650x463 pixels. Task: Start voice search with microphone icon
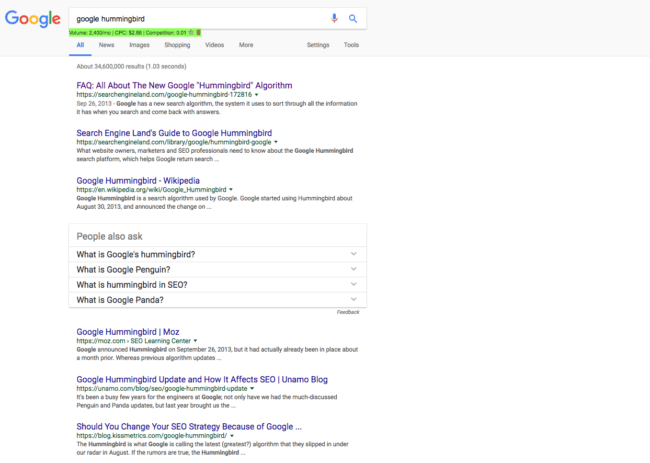coord(334,18)
